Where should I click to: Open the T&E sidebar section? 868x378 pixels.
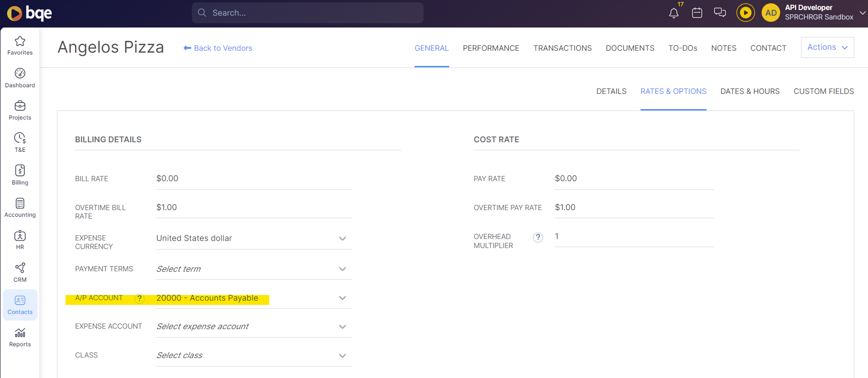click(20, 143)
